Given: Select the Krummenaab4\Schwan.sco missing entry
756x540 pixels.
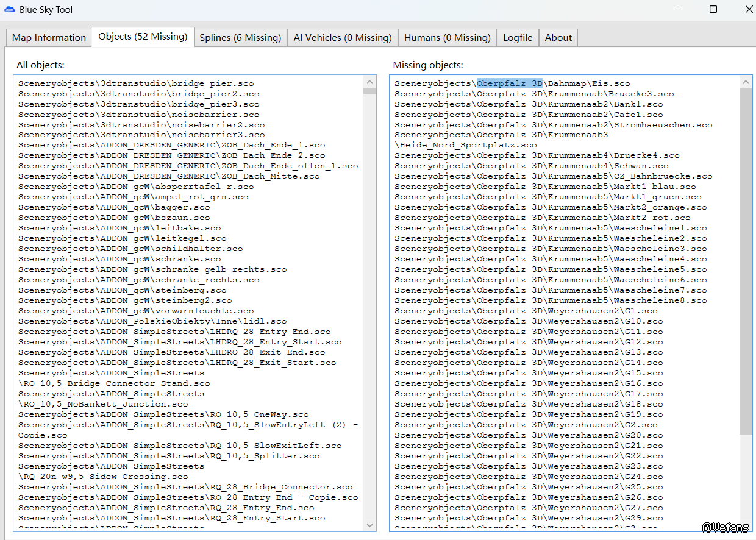Looking at the screenshot, I should 531,166.
